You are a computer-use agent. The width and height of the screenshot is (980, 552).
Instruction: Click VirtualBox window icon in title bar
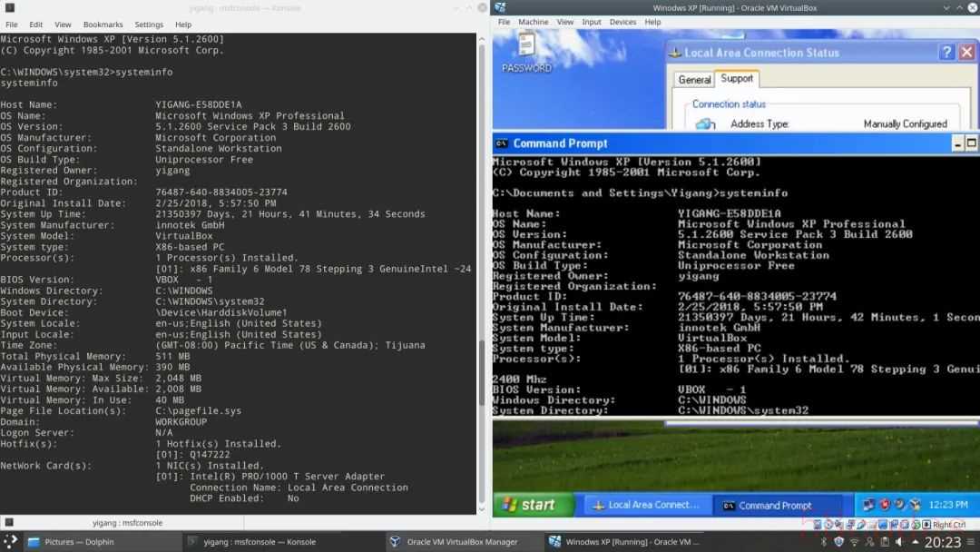(x=500, y=7)
